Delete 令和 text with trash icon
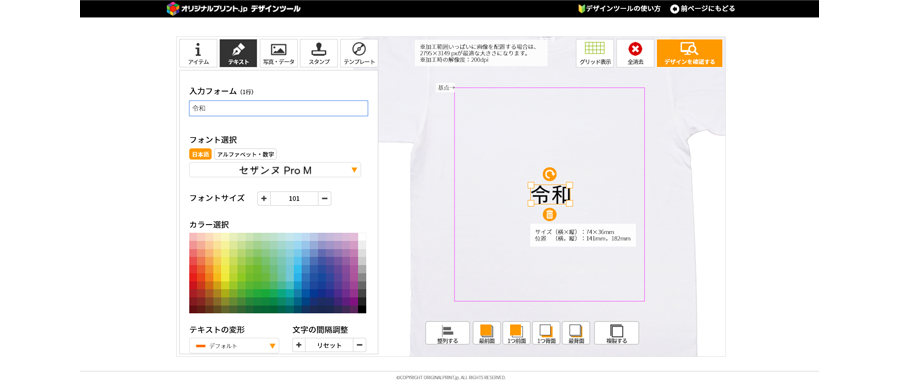Image resolution: width=900 pixels, height=391 pixels. 549,215
